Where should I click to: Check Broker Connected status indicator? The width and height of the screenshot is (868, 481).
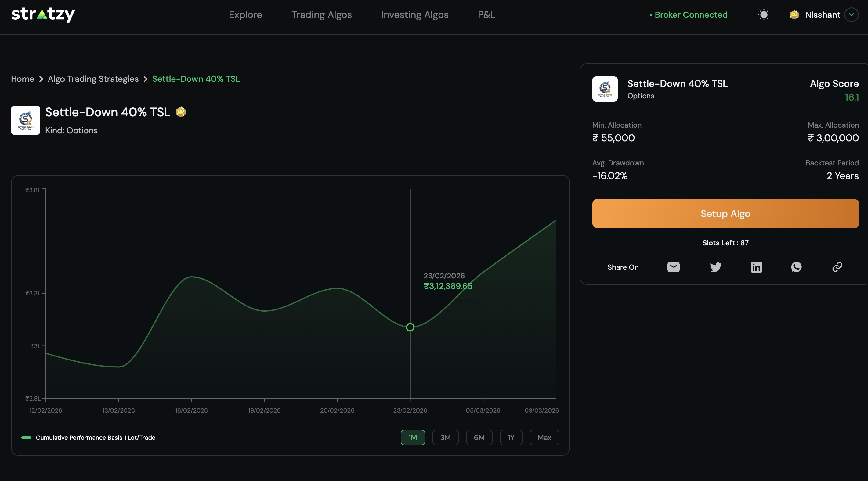(x=687, y=14)
